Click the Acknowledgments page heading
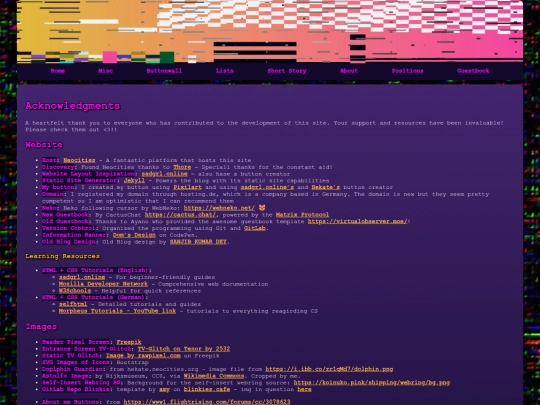The height and width of the screenshot is (405, 540). (73, 106)
